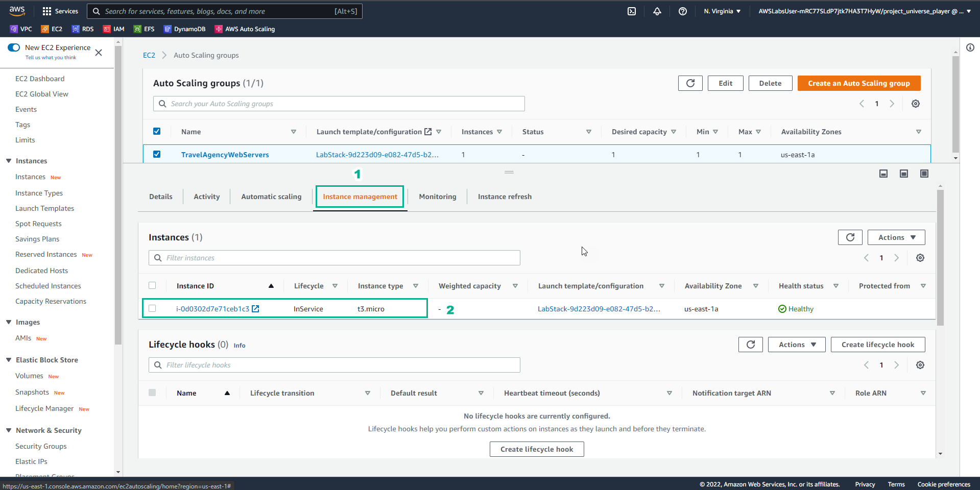Open the AWS home logo
Image resolution: width=980 pixels, height=490 pixels.
[17, 11]
